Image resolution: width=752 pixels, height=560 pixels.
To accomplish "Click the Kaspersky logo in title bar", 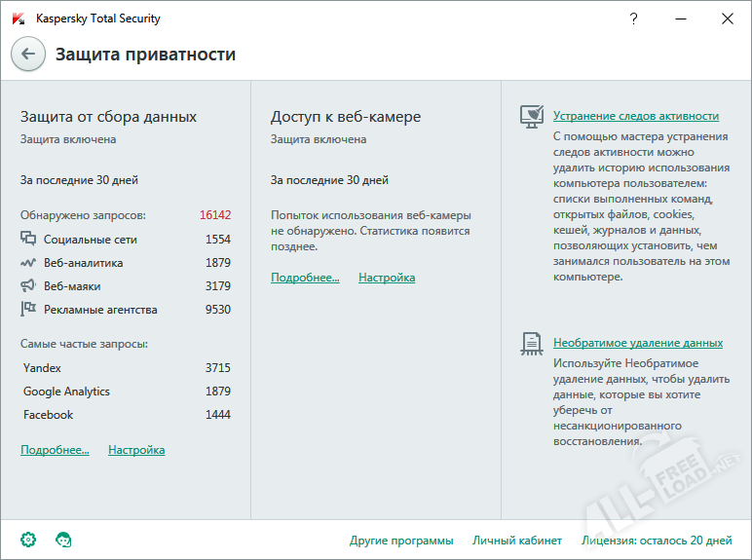I will point(19,19).
